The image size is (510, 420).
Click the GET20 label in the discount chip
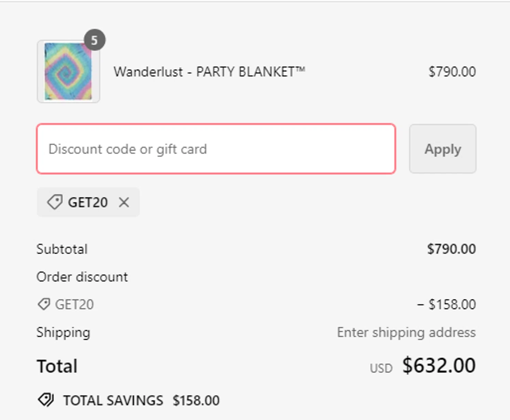pos(88,202)
